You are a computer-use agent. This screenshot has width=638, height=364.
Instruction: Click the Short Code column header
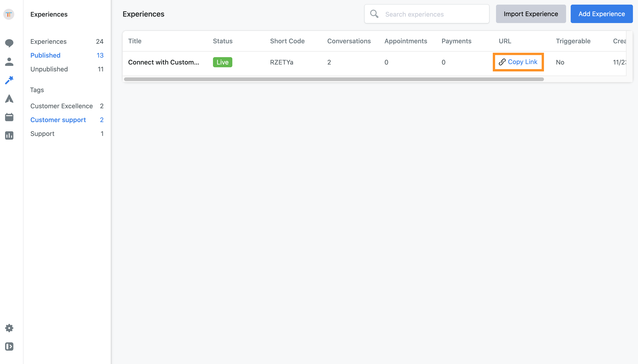(287, 41)
